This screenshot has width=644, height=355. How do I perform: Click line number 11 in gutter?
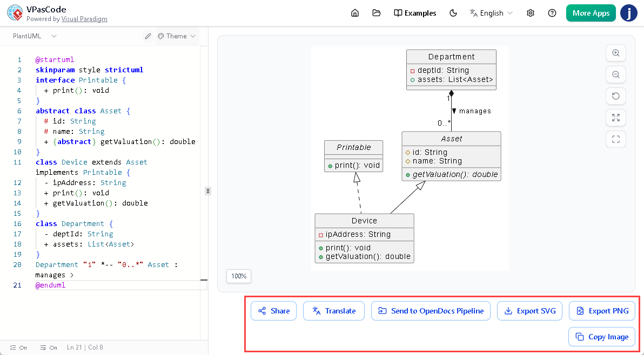click(x=17, y=162)
